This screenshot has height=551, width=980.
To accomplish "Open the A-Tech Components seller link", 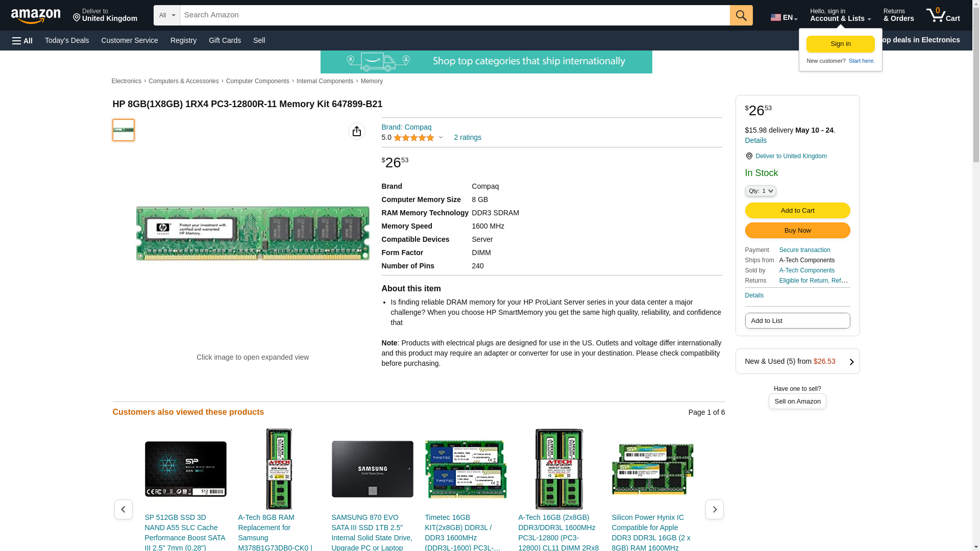I will [806, 270].
